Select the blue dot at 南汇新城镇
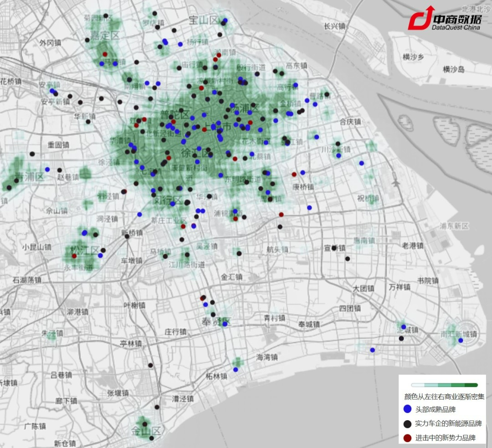This screenshot has width=492, height=448. coord(461,340)
